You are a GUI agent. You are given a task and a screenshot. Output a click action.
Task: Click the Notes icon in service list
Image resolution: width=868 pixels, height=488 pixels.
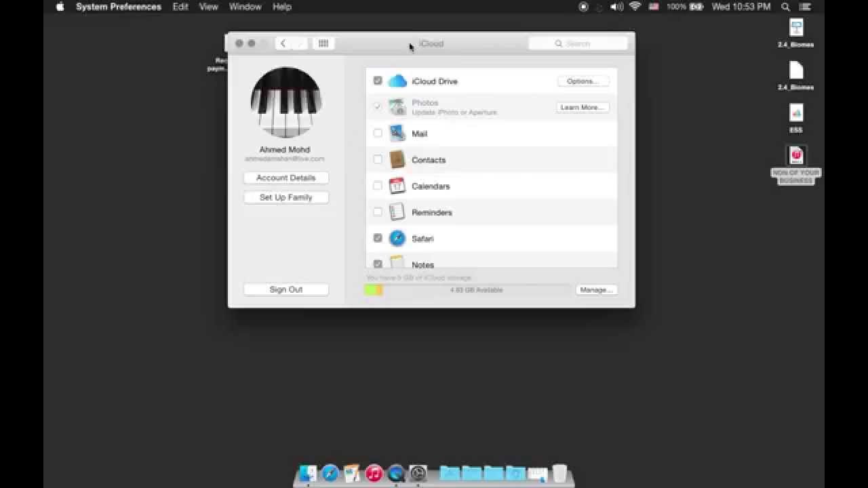point(397,262)
